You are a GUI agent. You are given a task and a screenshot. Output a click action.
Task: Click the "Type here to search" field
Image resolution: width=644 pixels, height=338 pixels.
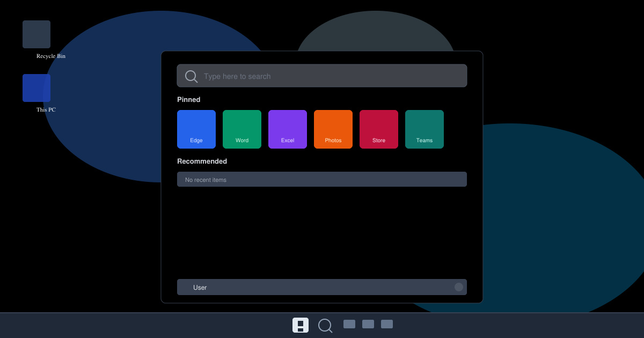tap(322, 76)
